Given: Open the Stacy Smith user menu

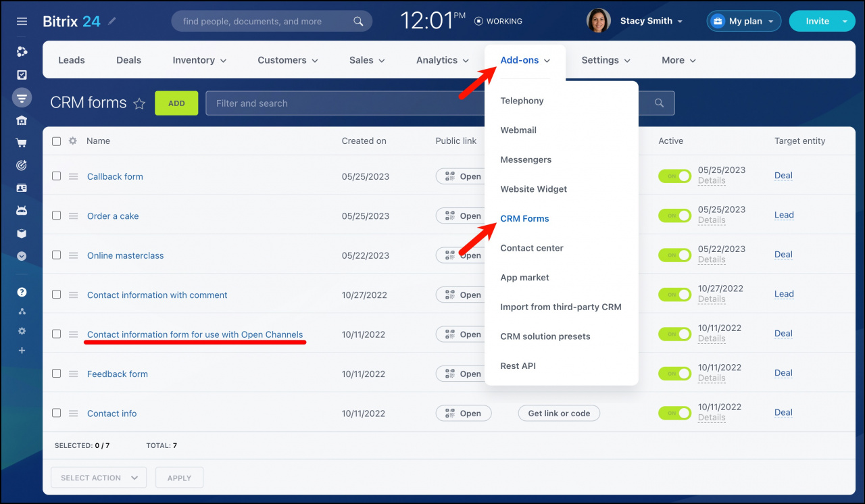Looking at the screenshot, I should pos(651,21).
